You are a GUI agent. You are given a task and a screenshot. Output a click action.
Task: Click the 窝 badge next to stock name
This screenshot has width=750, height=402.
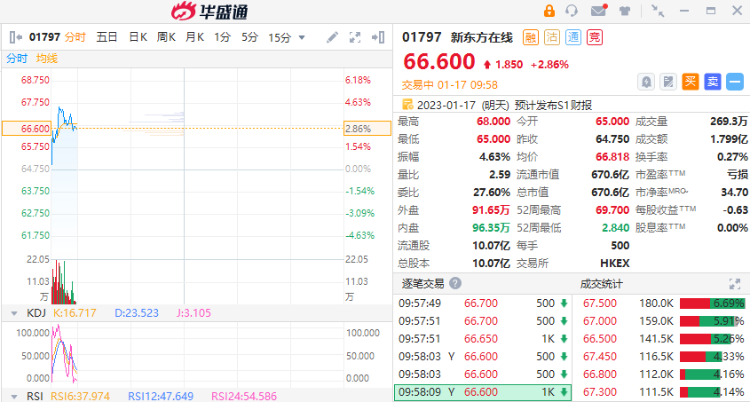pyautogui.click(x=595, y=37)
